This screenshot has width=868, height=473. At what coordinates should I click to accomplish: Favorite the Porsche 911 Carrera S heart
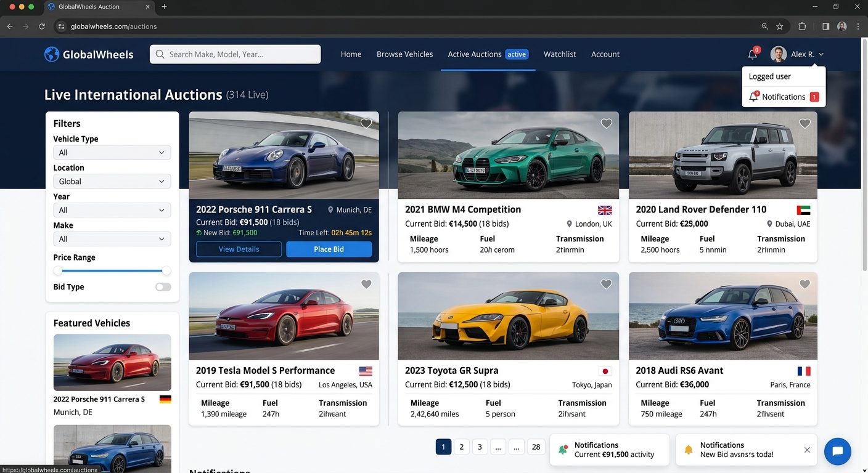click(366, 123)
